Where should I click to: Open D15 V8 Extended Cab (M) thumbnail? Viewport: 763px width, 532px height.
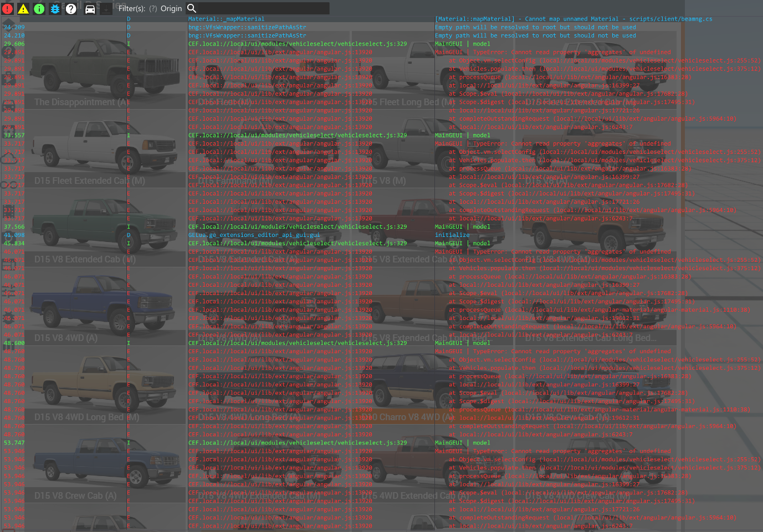click(x=105, y=228)
